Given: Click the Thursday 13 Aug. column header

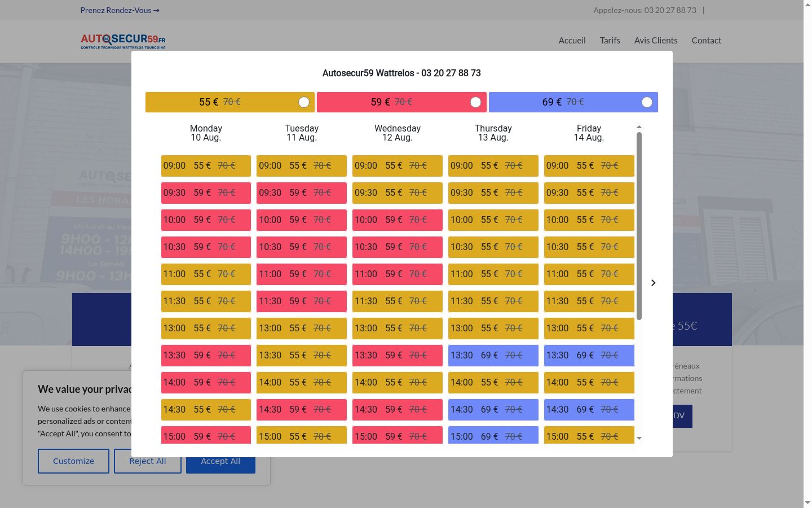Looking at the screenshot, I should pos(493,133).
